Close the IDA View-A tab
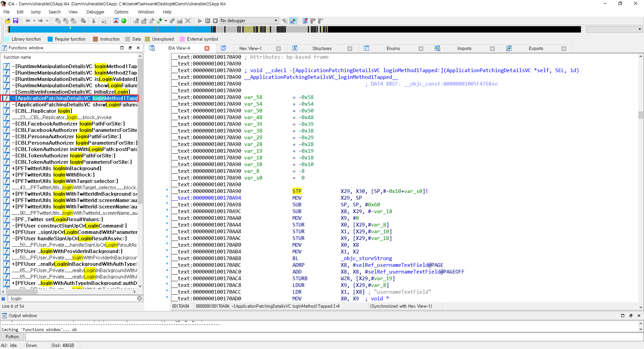Screen dimensions: 644x349 point(207,48)
